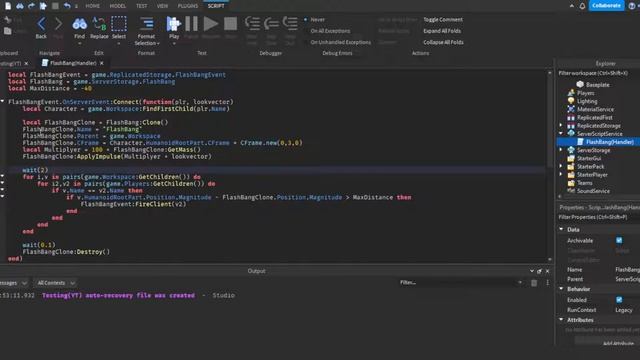Start Play test from ribbon
Image resolution: width=640 pixels, height=360 pixels.
coord(174,24)
